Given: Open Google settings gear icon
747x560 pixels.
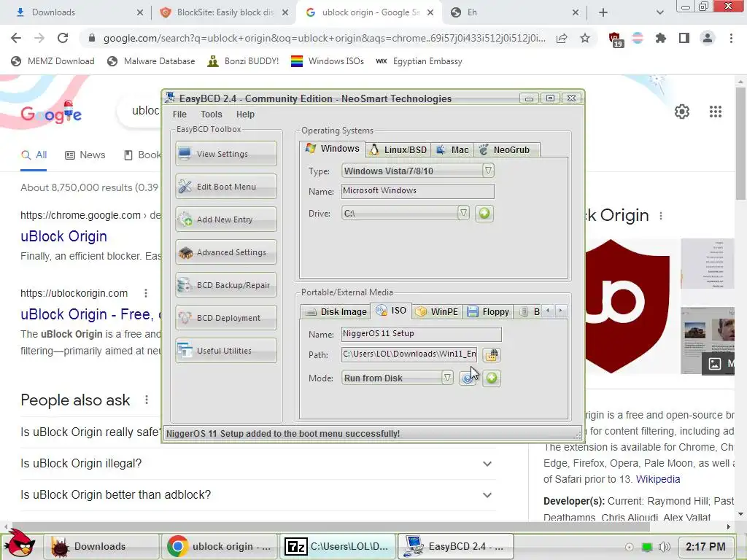Looking at the screenshot, I should click(682, 112).
